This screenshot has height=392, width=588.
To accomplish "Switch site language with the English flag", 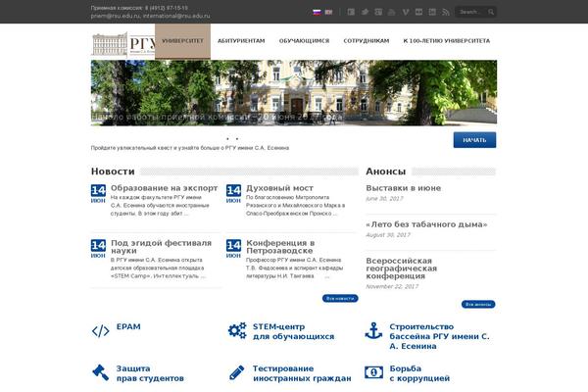I will point(328,12).
